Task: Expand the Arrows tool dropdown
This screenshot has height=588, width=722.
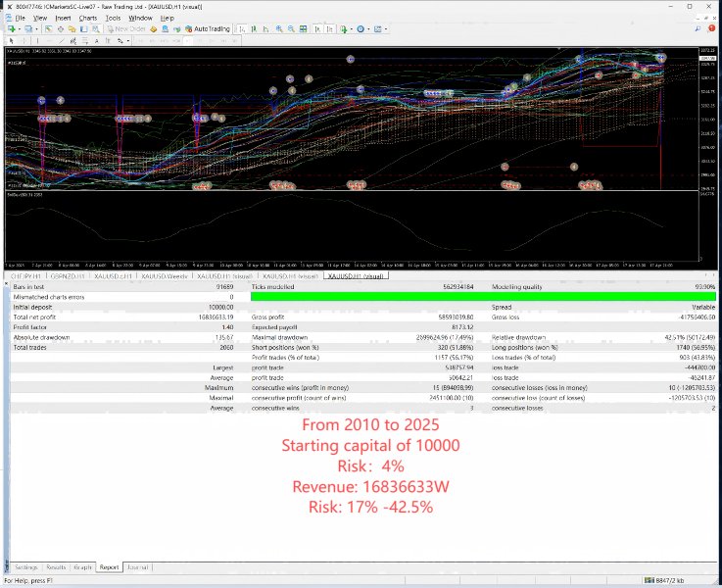Action: pos(128,41)
